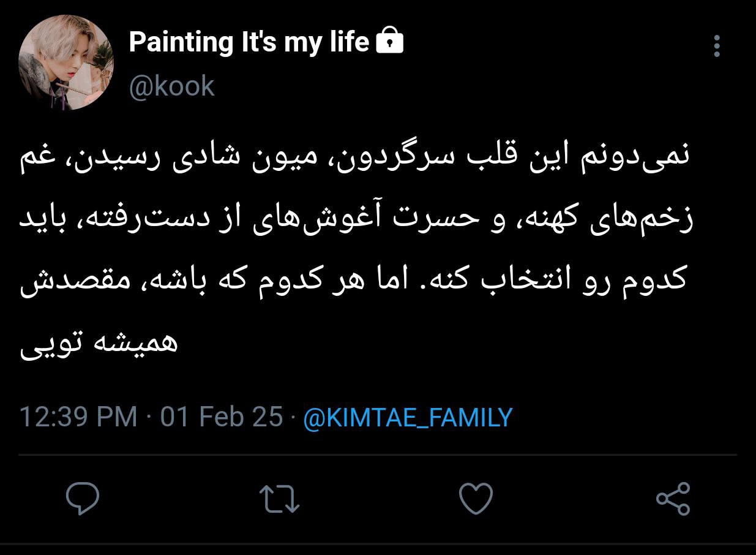Open the round profile avatar picture
This screenshot has height=555, width=756.
point(67,63)
